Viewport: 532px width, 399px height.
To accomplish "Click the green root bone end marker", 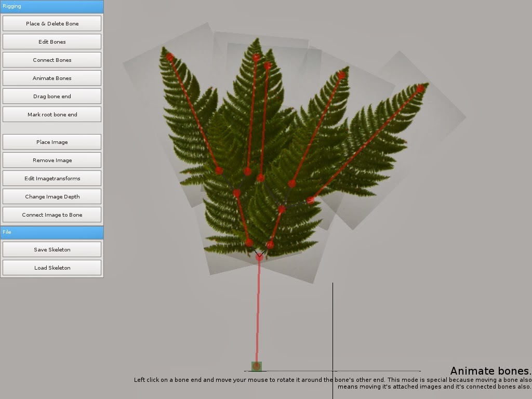I will 256,366.
